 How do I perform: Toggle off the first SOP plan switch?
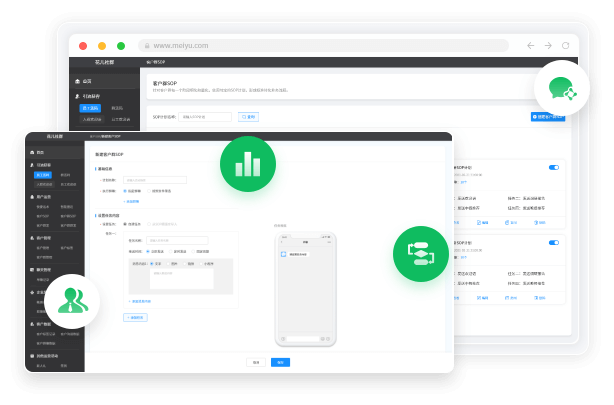click(x=554, y=167)
